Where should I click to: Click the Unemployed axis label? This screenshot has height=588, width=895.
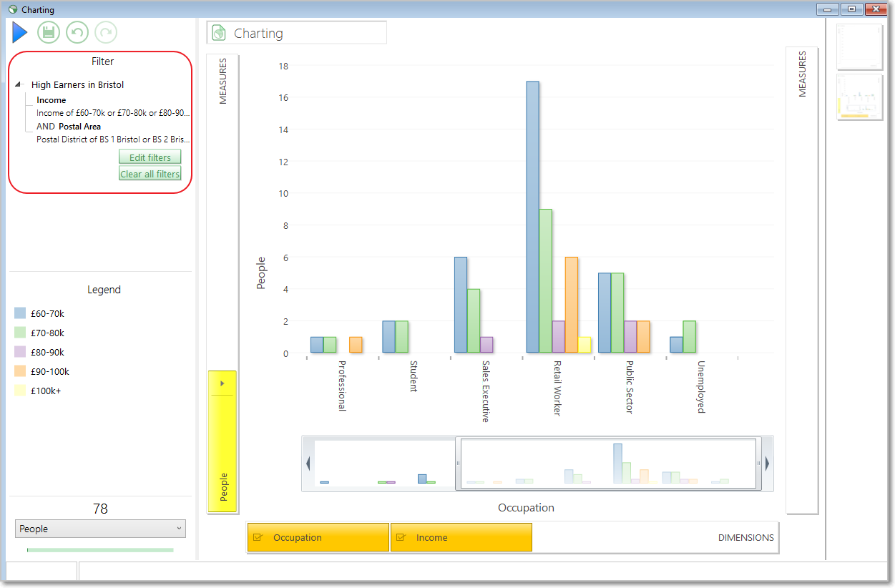[x=701, y=387]
